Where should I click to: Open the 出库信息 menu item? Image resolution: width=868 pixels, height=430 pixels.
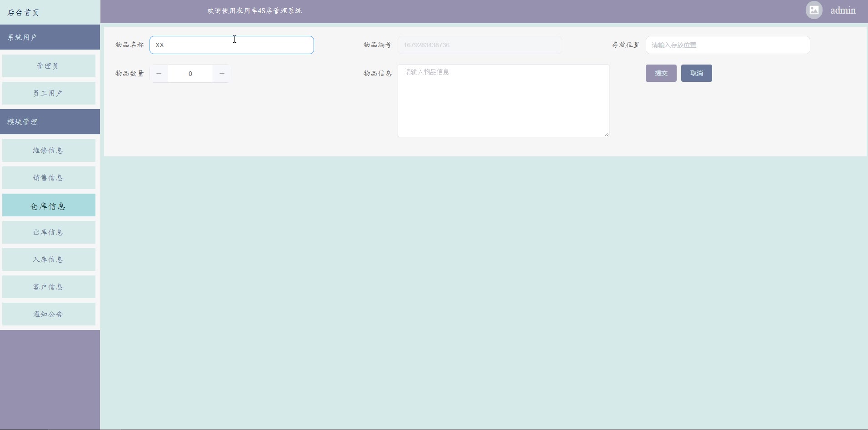pyautogui.click(x=49, y=232)
